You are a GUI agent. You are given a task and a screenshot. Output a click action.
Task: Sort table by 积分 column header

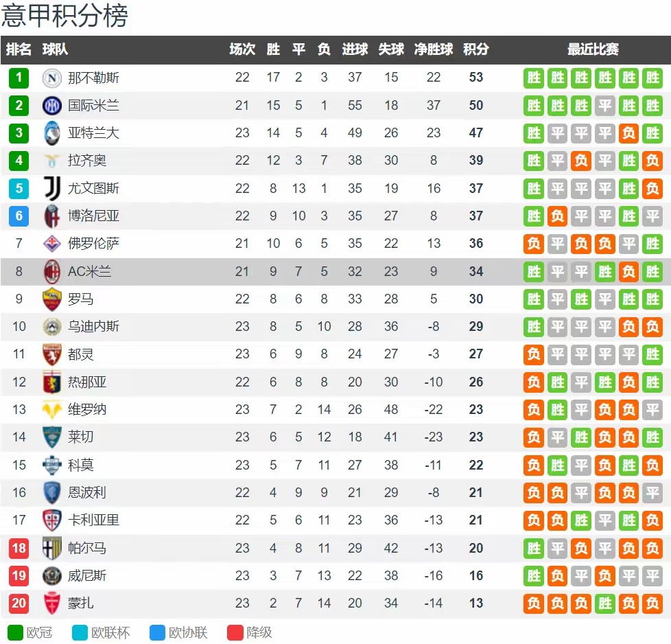(476, 49)
